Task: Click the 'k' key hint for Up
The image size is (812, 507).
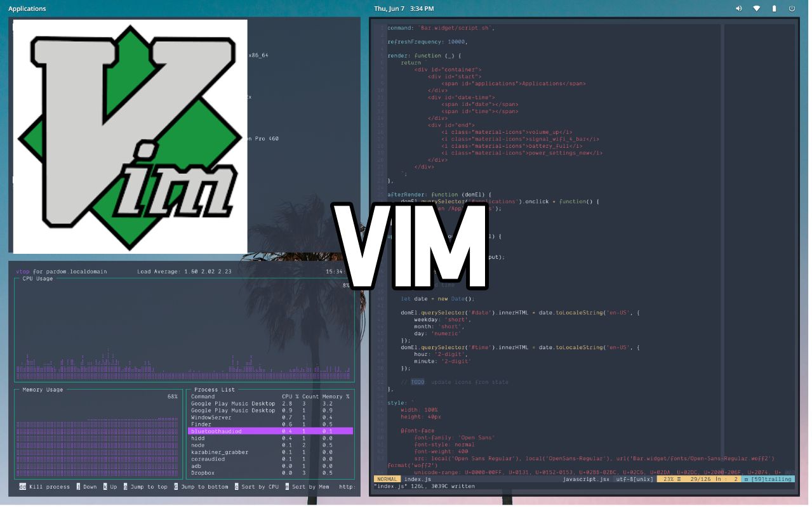Action: (x=105, y=487)
